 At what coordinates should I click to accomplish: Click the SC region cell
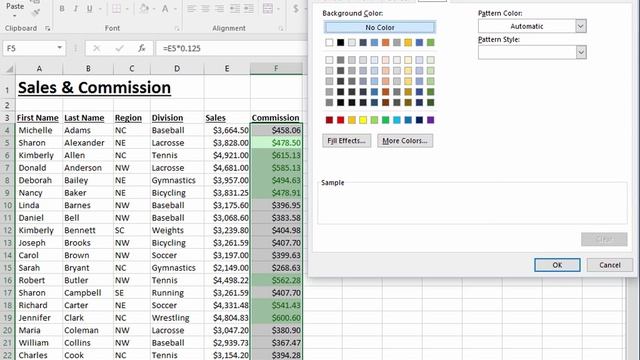tap(131, 230)
